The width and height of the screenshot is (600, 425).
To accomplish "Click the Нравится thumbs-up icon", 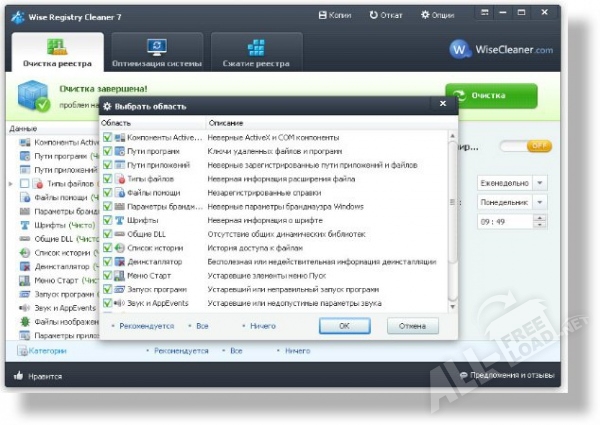I will pos(17,376).
